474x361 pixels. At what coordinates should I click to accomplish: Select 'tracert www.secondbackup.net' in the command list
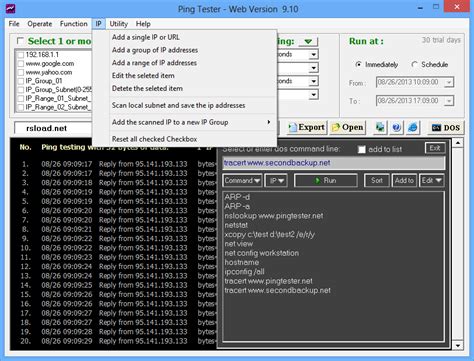point(278,290)
